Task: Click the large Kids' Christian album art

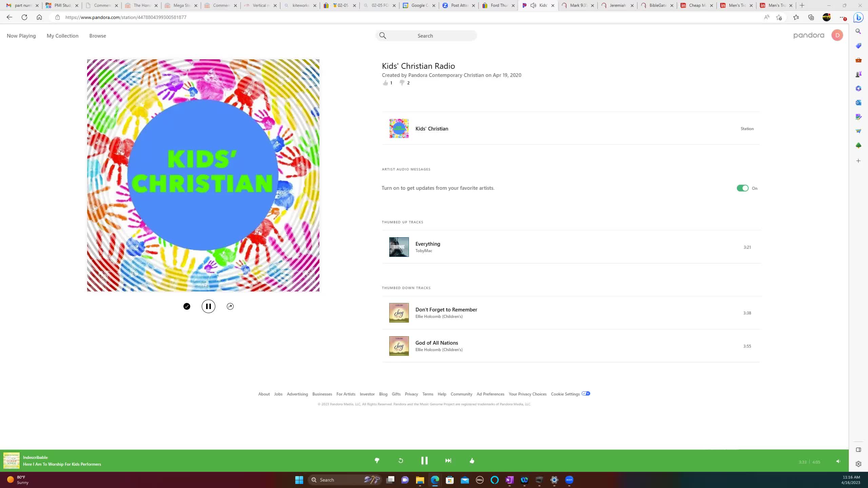Action: coord(203,175)
